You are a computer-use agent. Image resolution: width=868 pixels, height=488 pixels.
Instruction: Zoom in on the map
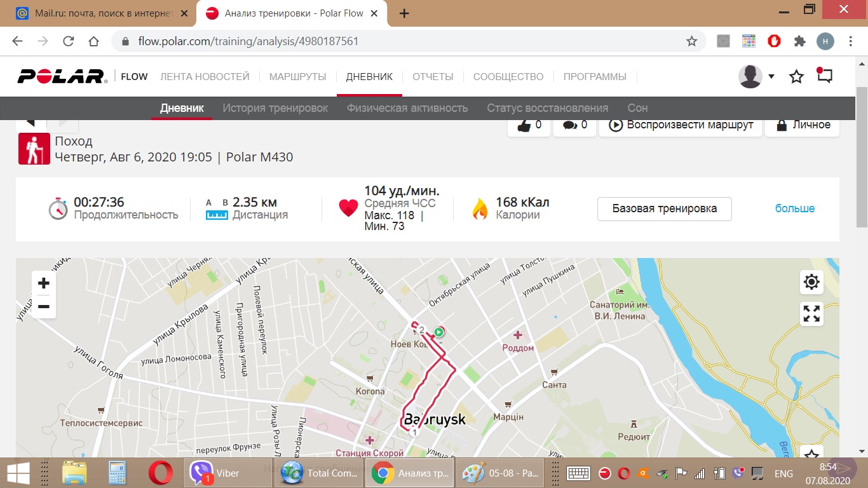pyautogui.click(x=44, y=283)
